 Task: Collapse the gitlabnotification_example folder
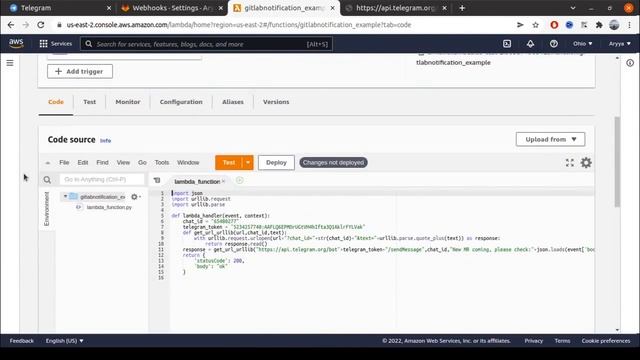click(65, 197)
